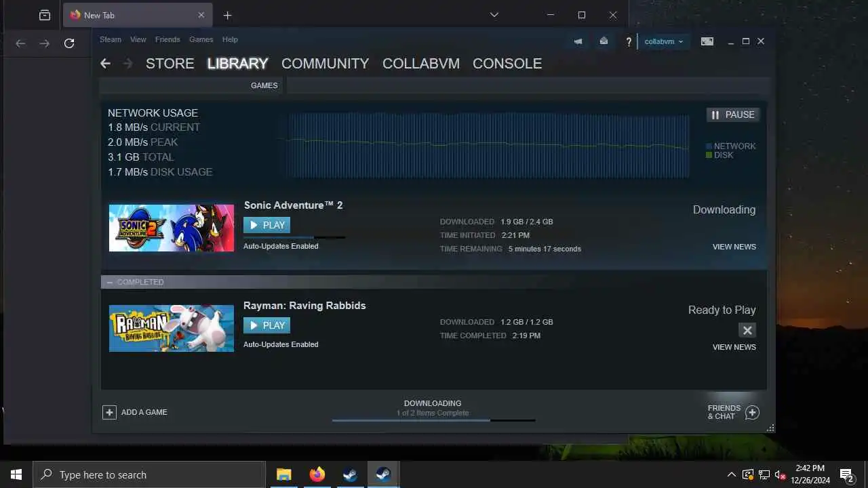Play Sonic Adventure 2
This screenshot has width=868, height=488.
[267, 225]
